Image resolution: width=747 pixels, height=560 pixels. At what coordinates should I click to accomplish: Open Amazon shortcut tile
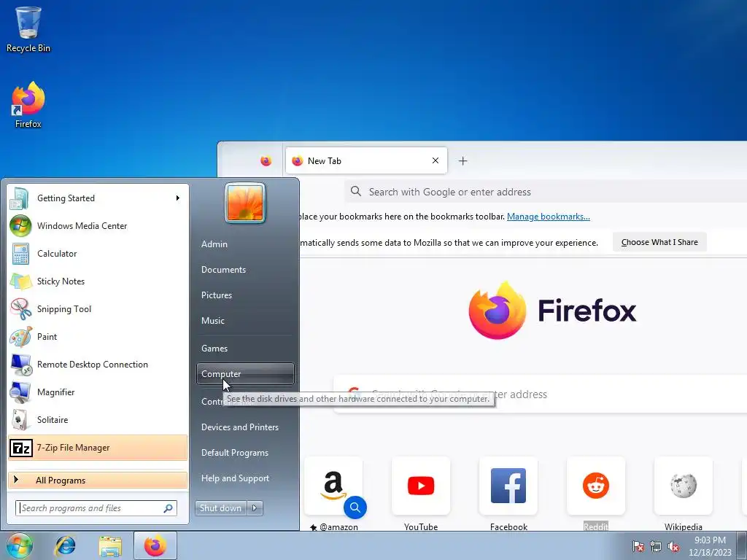333,486
